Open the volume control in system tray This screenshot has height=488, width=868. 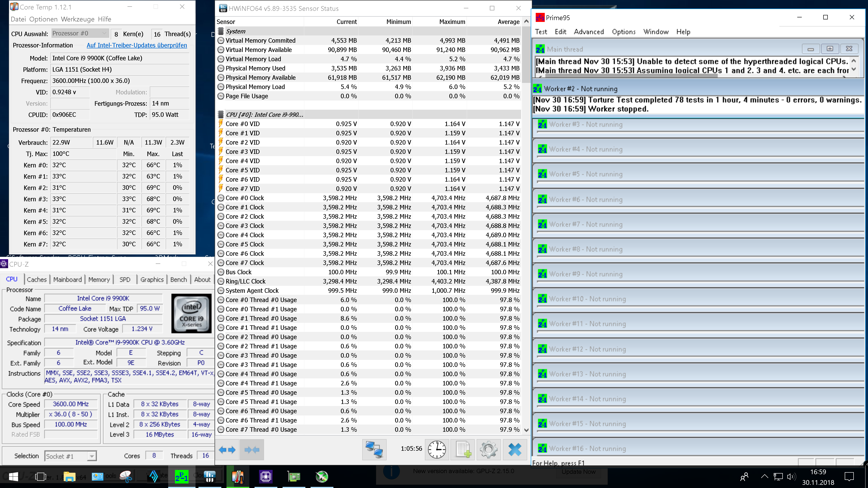click(791, 476)
